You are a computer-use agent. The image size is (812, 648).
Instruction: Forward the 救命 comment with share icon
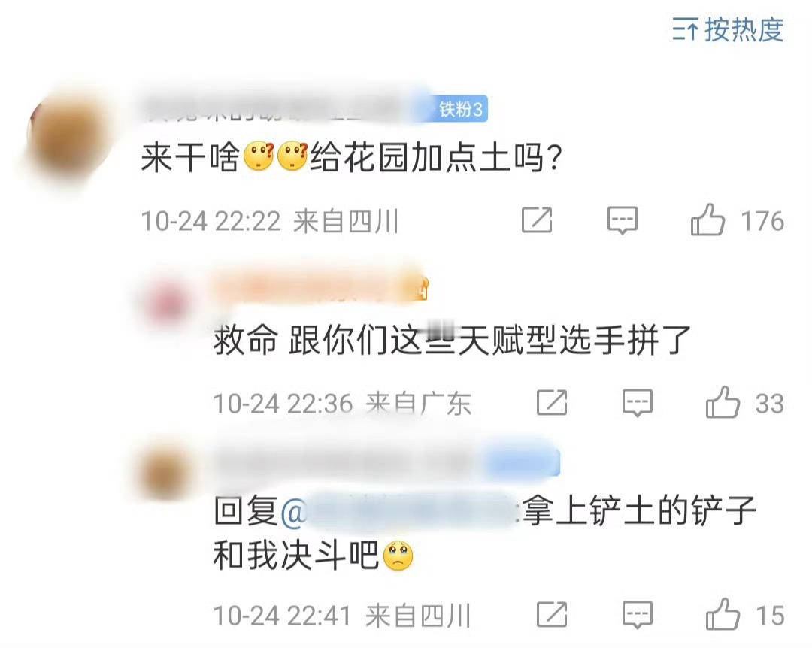[552, 402]
